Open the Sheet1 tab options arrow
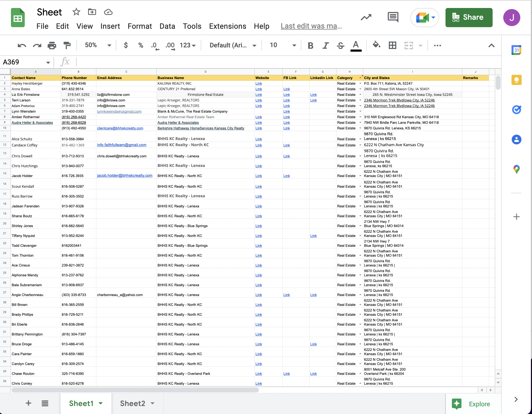Viewport: 532px width, 414px height. coord(101,403)
